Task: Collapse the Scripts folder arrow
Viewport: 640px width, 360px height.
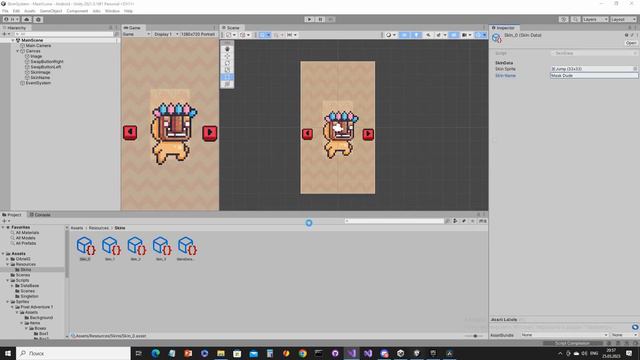Action: (x=7, y=280)
